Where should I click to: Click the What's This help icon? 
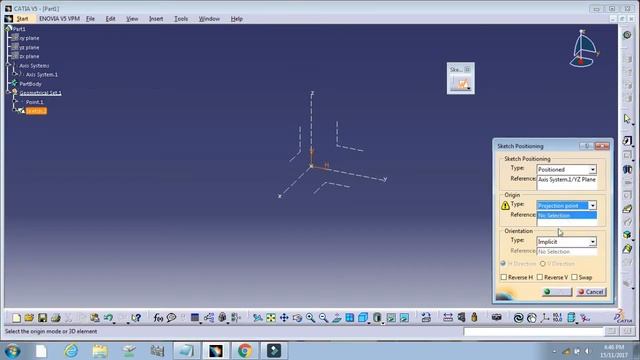click(136, 318)
